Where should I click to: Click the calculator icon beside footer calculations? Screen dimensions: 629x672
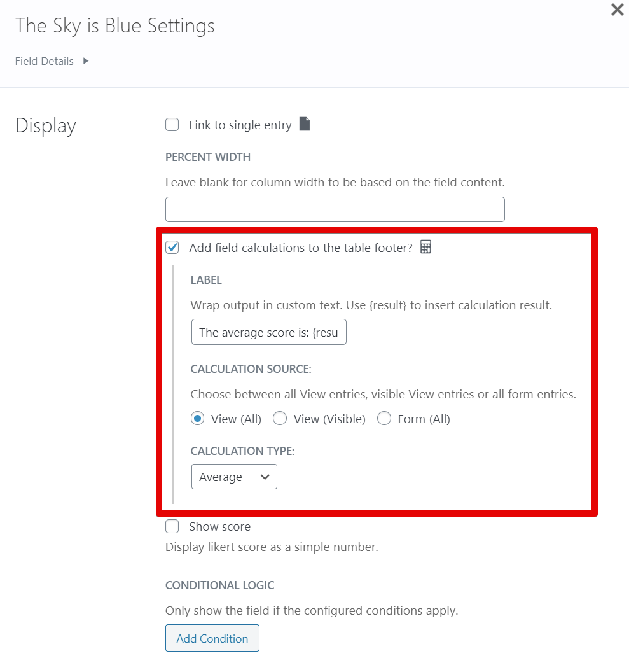click(425, 247)
